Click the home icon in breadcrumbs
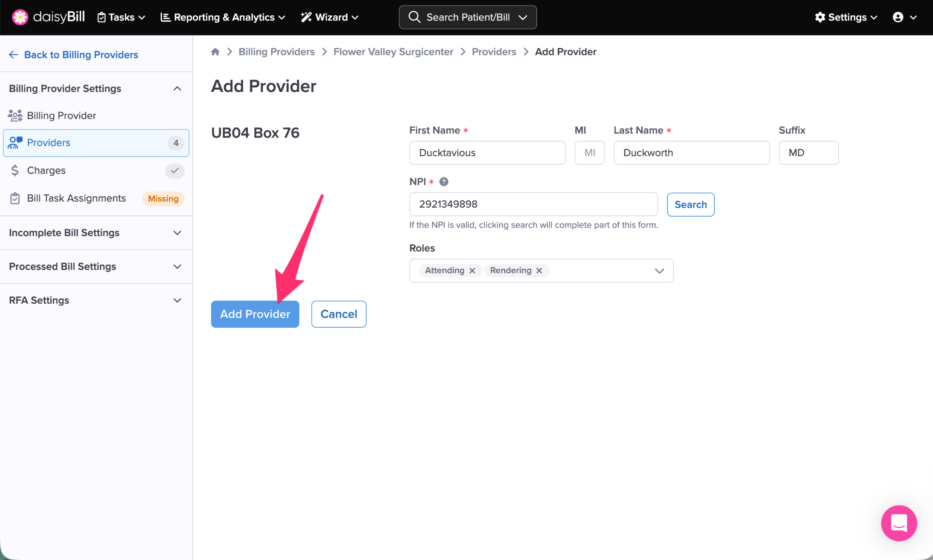Image resolution: width=933 pixels, height=560 pixels. coord(215,52)
